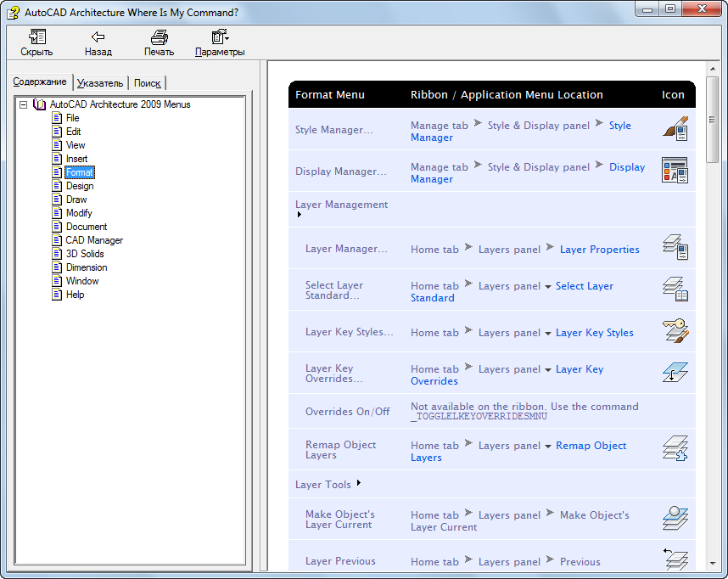Open the Design topic in the tree
Image resolution: width=728 pixels, height=579 pixels.
point(80,186)
